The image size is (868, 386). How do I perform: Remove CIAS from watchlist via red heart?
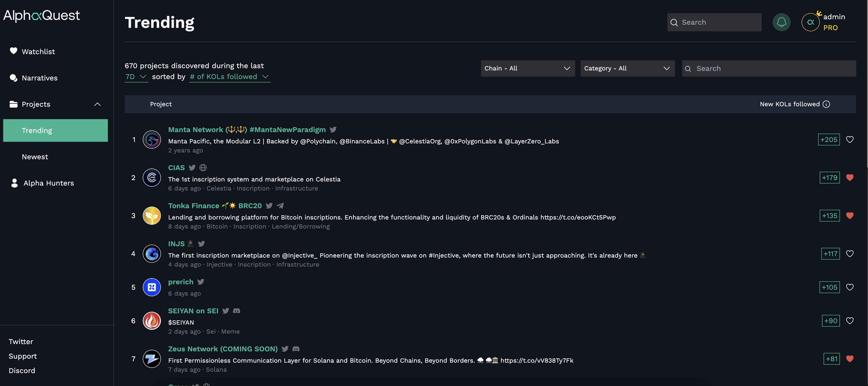(849, 178)
